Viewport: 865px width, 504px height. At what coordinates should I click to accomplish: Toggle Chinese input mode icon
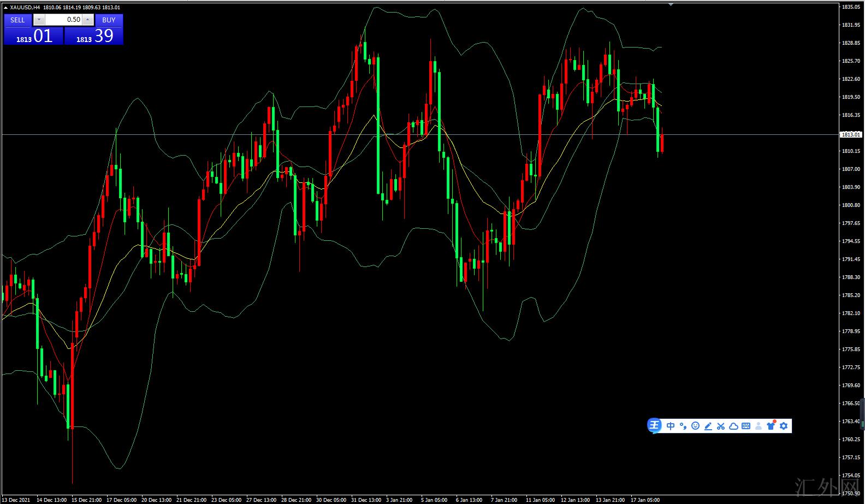click(x=671, y=426)
